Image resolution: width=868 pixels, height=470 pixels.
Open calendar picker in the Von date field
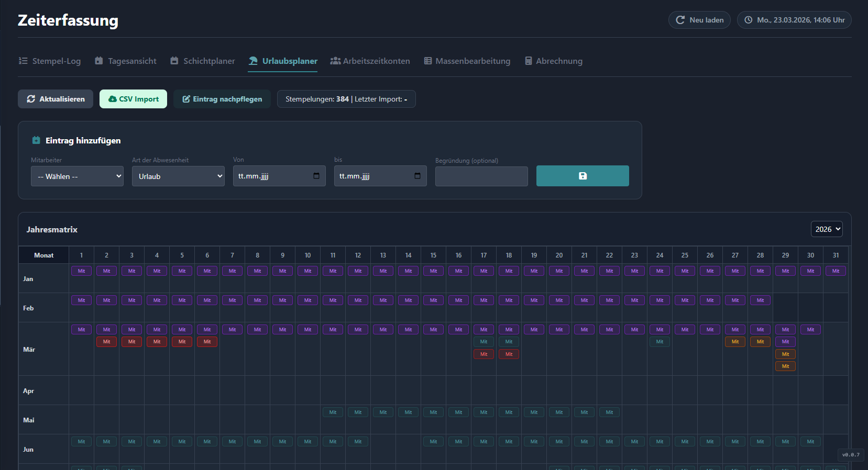pos(316,176)
